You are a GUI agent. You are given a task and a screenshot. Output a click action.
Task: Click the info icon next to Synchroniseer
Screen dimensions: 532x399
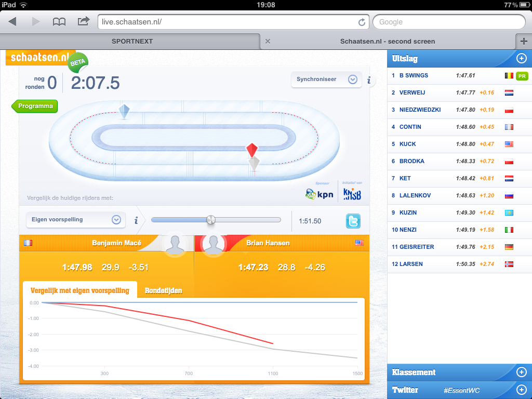369,80
